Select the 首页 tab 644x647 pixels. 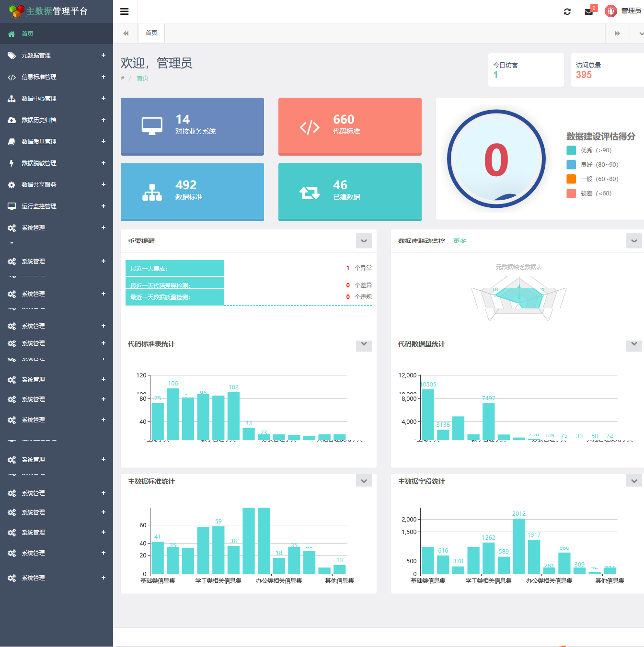pyautogui.click(x=151, y=33)
